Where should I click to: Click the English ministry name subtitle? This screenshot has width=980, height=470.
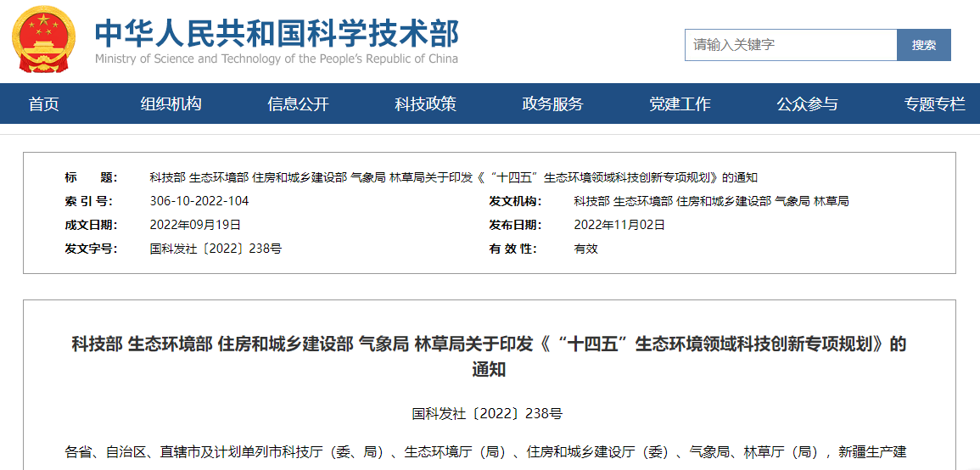[x=276, y=59]
